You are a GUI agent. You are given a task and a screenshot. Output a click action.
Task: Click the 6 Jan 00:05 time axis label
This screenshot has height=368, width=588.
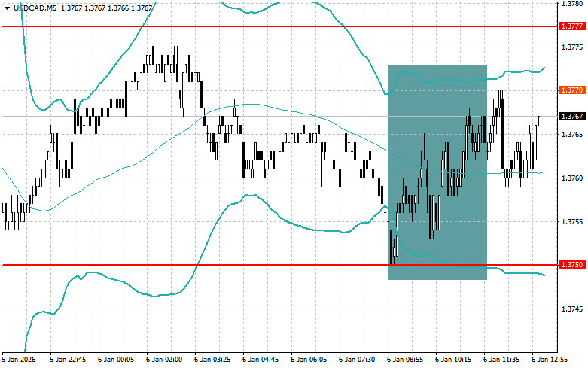coord(116,360)
